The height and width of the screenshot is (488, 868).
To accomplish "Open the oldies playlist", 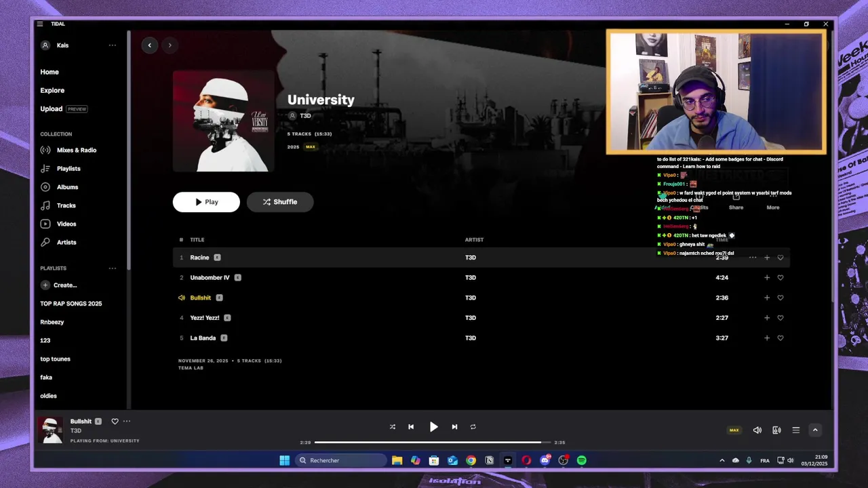I will click(x=49, y=396).
